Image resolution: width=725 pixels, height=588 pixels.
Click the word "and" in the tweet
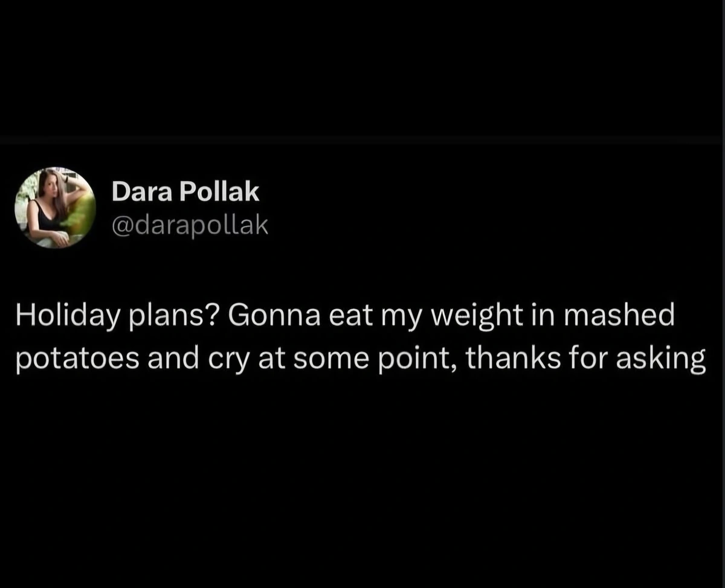[x=173, y=360]
